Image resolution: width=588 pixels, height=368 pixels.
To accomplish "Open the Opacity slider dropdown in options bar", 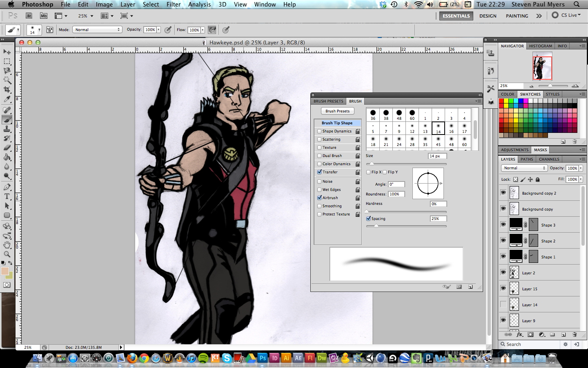I will (158, 30).
